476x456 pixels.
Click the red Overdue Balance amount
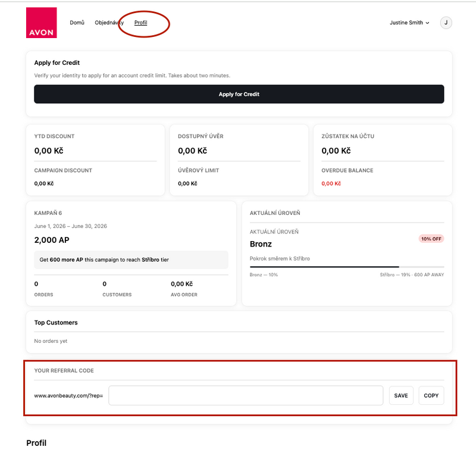[x=331, y=183]
